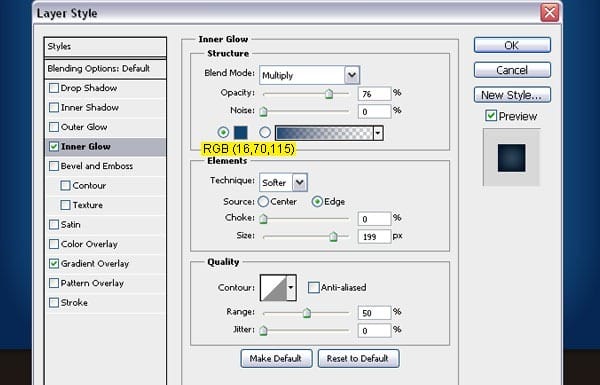Click the Range value field
This screenshot has height=385, width=600.
pos(375,313)
